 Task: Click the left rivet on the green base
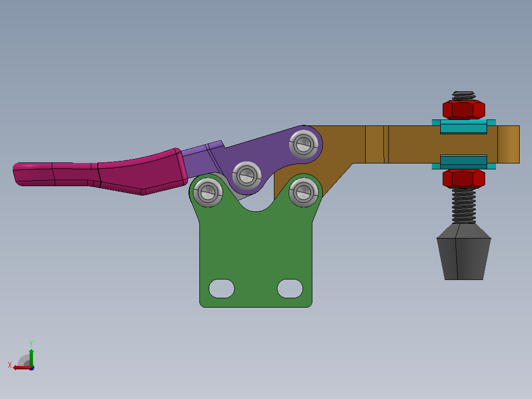tap(208, 192)
